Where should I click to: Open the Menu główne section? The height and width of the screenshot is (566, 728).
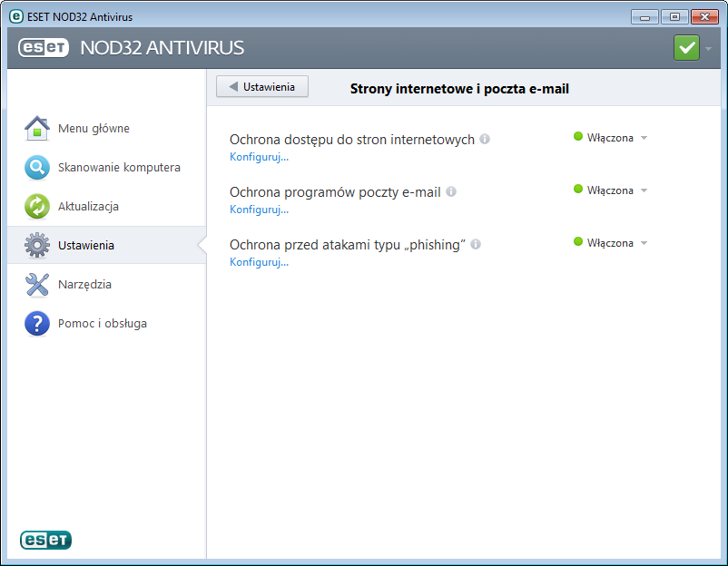pyautogui.click(x=107, y=128)
